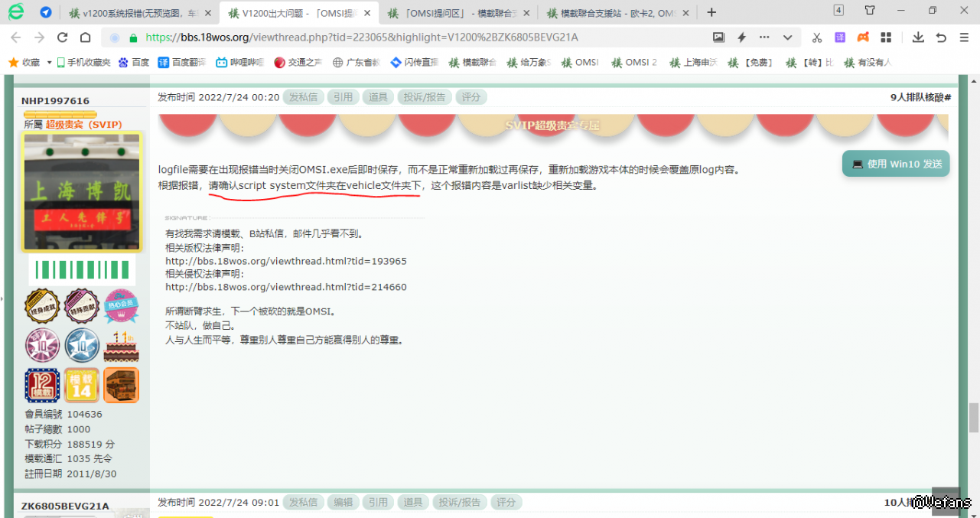Open the downloads icon in toolbar

pyautogui.click(x=918, y=37)
